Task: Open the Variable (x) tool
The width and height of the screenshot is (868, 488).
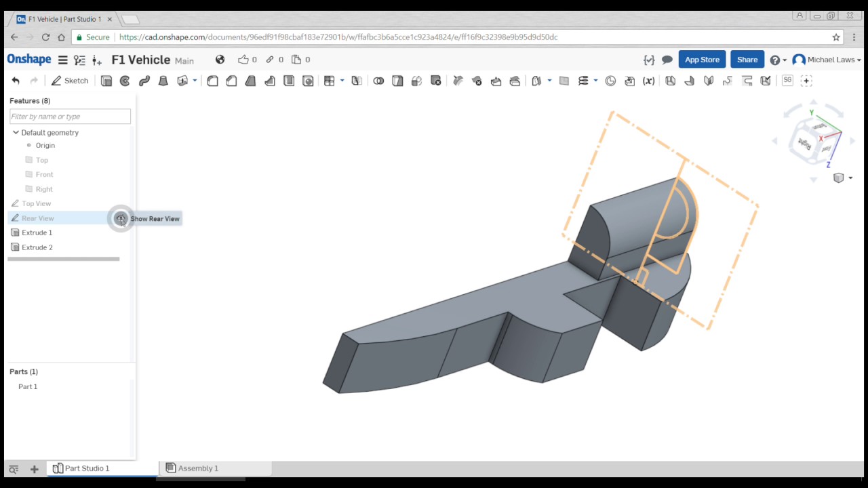Action: 649,81
